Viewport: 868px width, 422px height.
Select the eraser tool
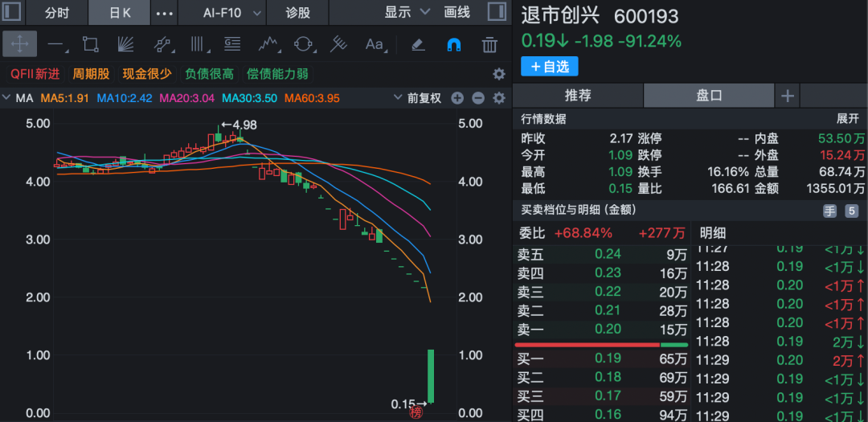point(419,44)
